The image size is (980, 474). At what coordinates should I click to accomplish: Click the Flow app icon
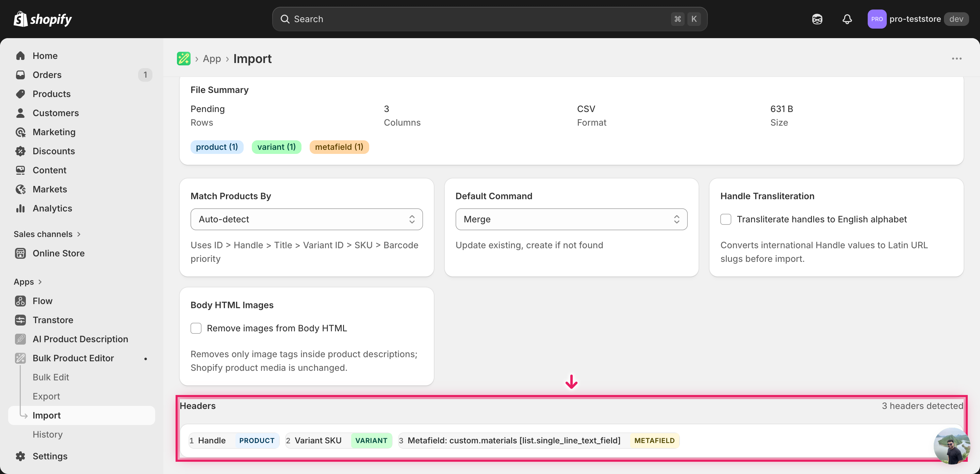coord(20,301)
